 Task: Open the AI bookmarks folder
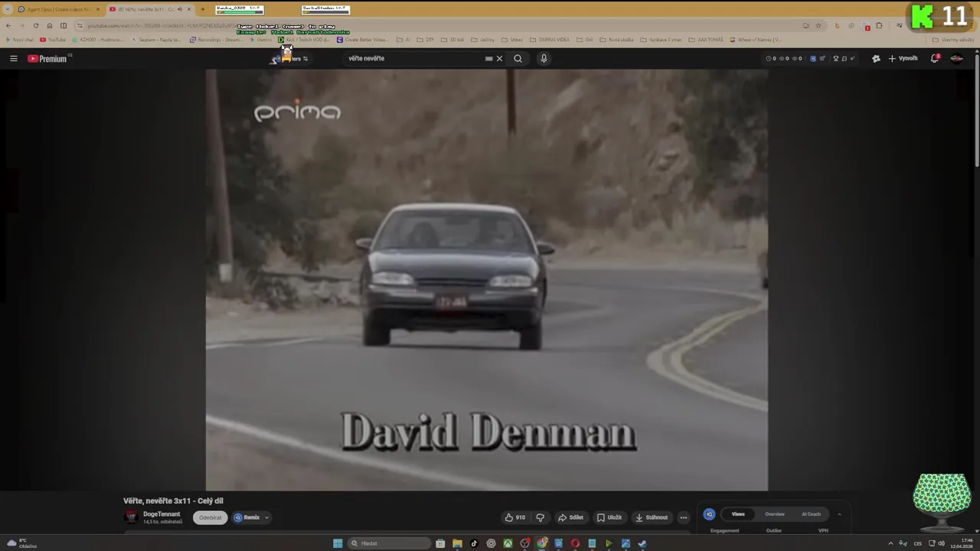tap(403, 40)
